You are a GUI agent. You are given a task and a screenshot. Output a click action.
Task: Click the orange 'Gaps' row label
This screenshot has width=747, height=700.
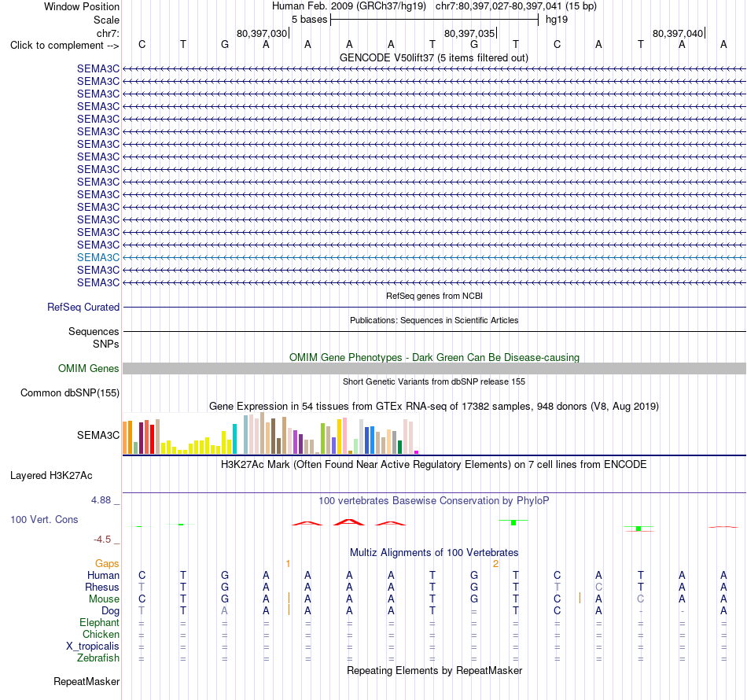tap(107, 564)
